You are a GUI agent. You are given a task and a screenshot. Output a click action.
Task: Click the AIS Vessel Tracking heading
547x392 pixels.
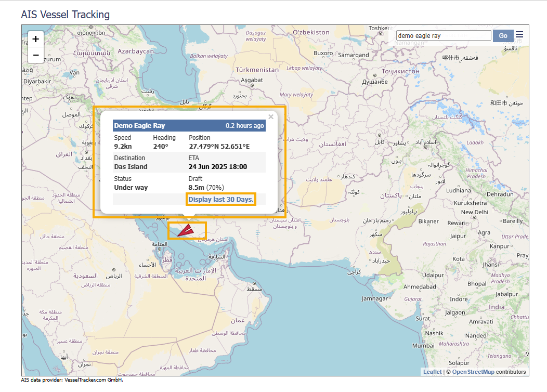[x=65, y=15]
